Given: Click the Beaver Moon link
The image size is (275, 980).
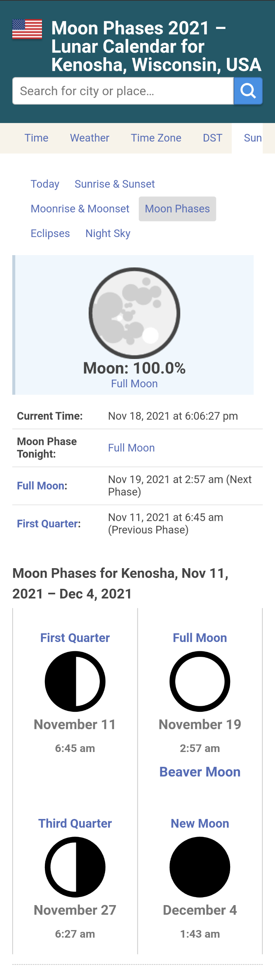Looking at the screenshot, I should [200, 772].
